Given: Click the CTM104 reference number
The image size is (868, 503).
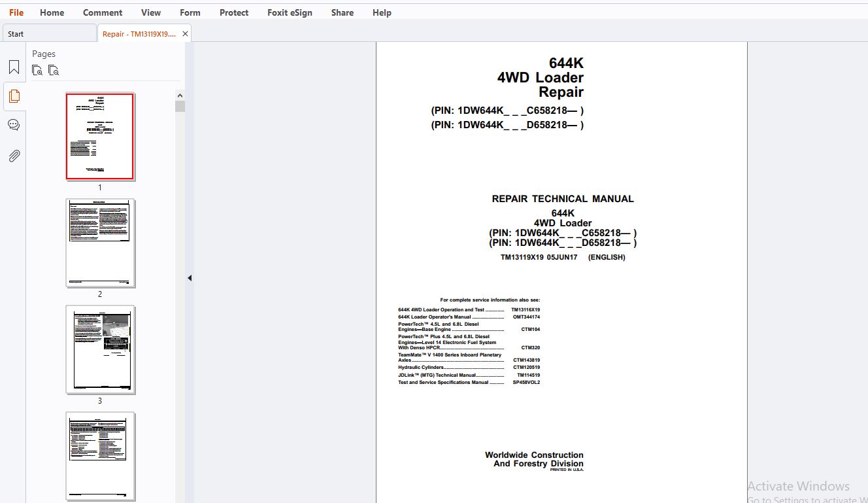Looking at the screenshot, I should click(531, 330).
